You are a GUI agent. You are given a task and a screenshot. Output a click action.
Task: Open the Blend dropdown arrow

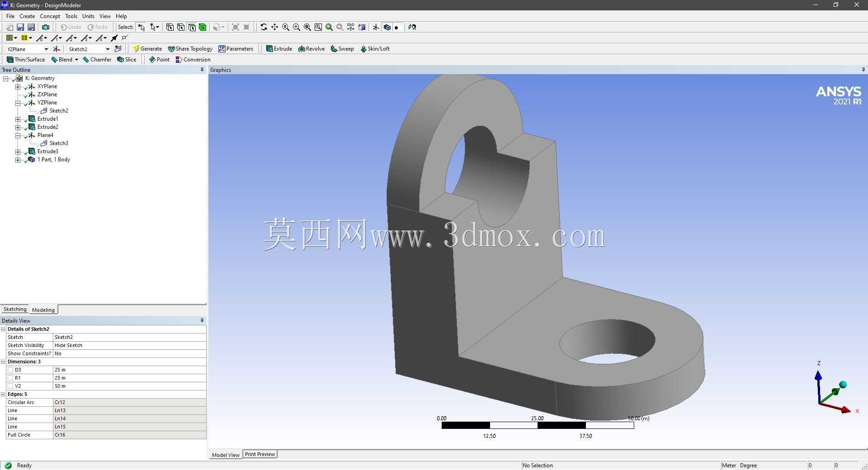(76, 60)
